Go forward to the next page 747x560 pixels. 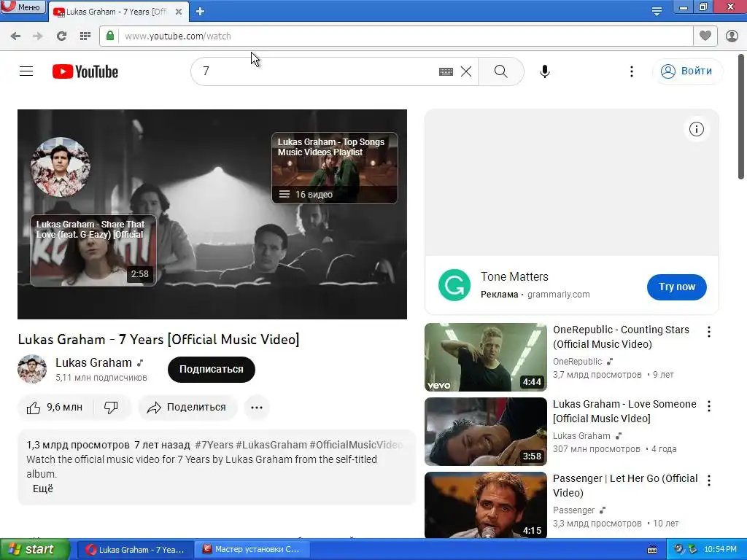(38, 36)
